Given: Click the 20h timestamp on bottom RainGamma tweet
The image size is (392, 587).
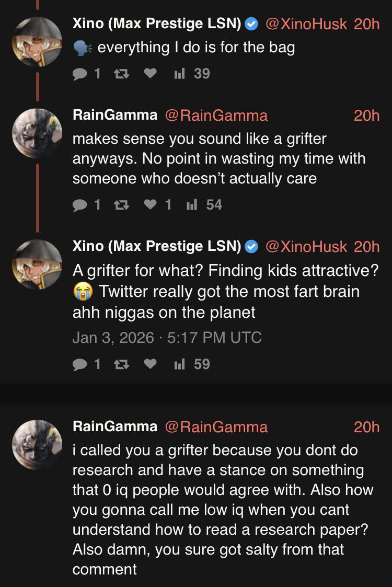Looking at the screenshot, I should (366, 427).
